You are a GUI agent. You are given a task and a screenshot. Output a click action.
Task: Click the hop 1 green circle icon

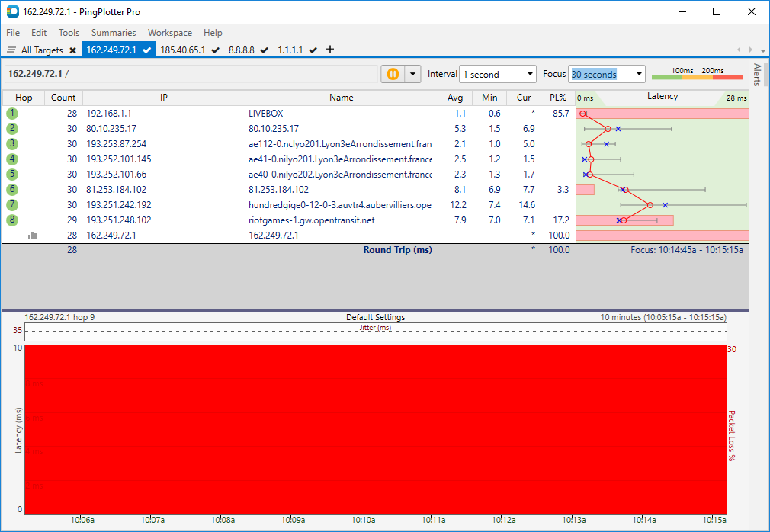click(12, 114)
